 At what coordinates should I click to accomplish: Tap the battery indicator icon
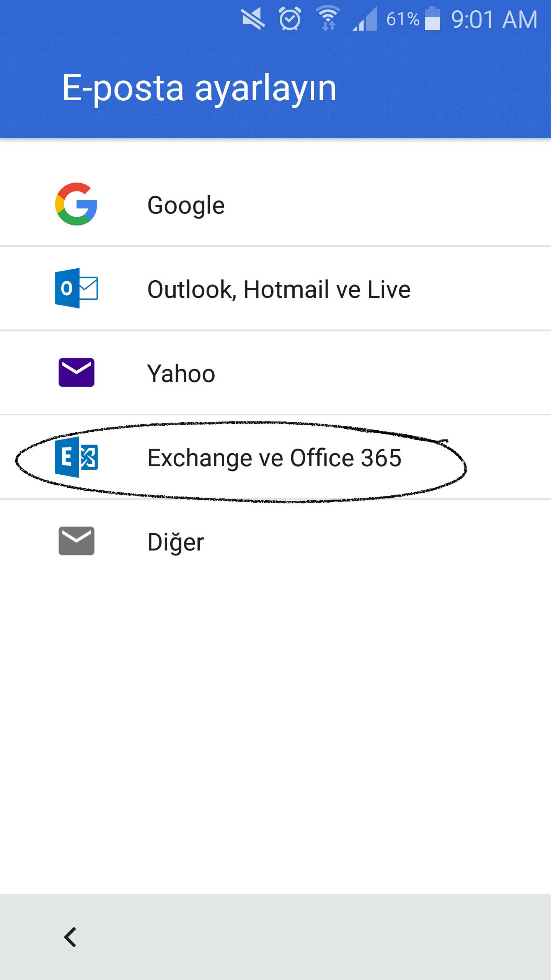[432, 18]
